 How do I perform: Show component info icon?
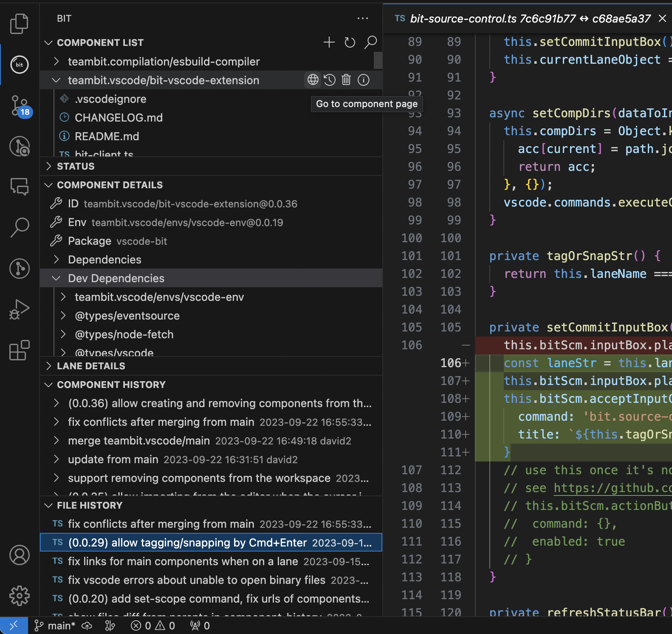(364, 80)
